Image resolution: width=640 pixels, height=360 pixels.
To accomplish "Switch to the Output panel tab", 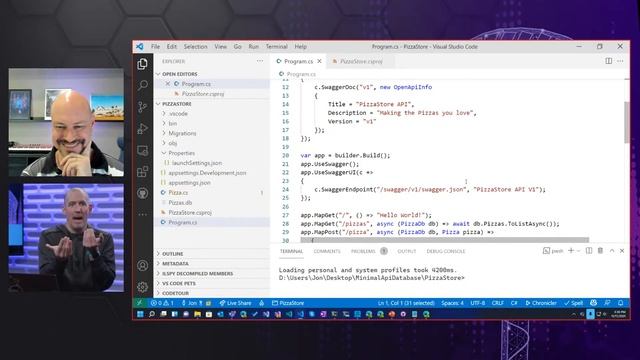I will click(x=407, y=251).
